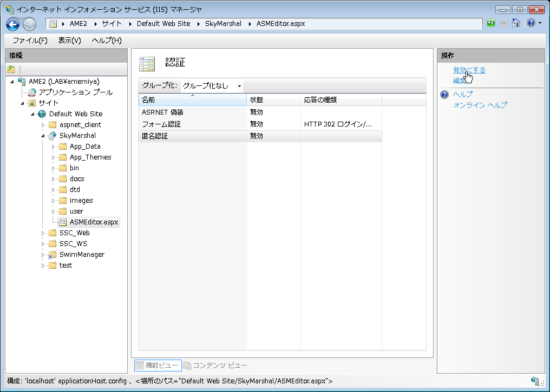Open the オンライン ヘルプ link
Image resolution: width=550 pixels, height=392 pixels.
[480, 105]
